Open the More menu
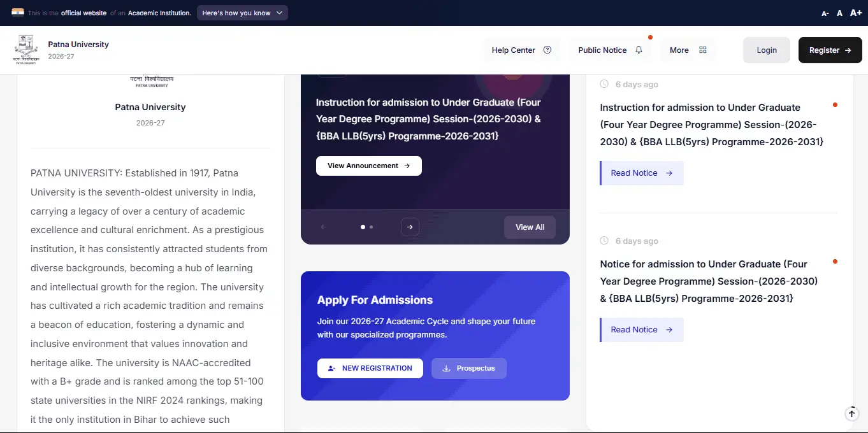Viewport: 868px width, 433px height. click(688, 50)
